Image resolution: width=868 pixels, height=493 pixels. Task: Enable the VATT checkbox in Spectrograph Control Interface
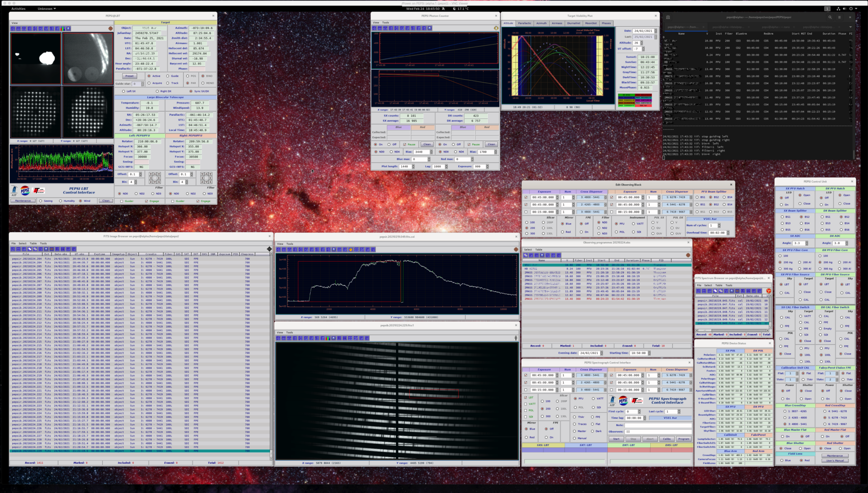coord(526,404)
